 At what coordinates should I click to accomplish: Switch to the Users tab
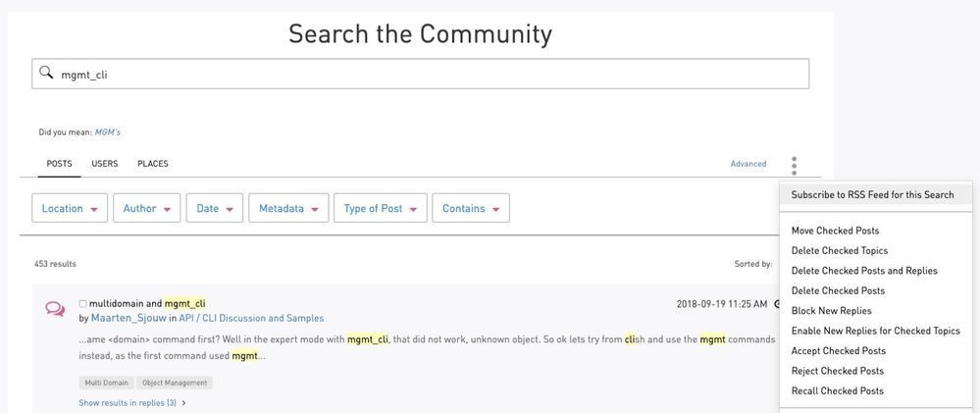click(105, 164)
